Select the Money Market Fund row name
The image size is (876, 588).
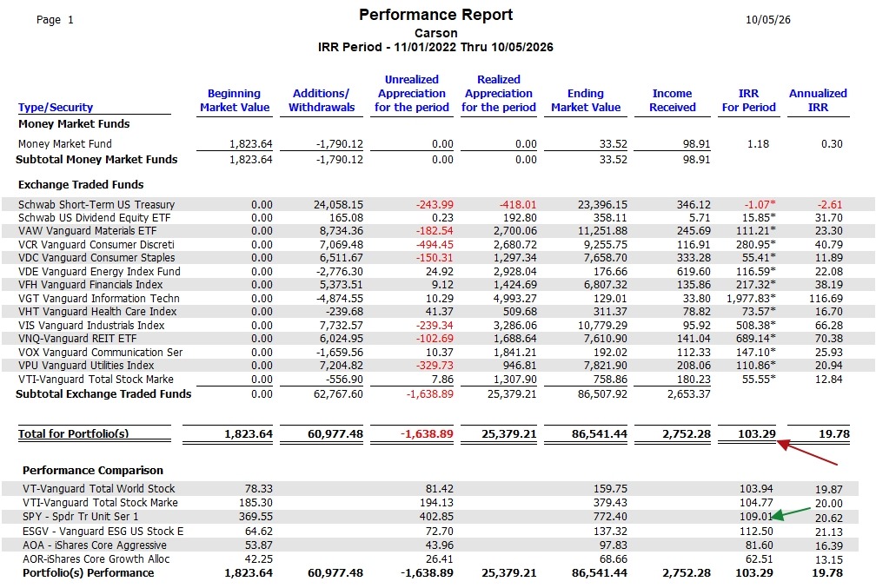coord(65,144)
